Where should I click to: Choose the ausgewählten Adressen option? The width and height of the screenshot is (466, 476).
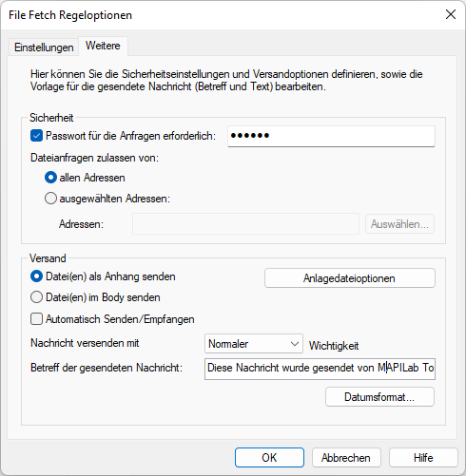[x=50, y=199]
